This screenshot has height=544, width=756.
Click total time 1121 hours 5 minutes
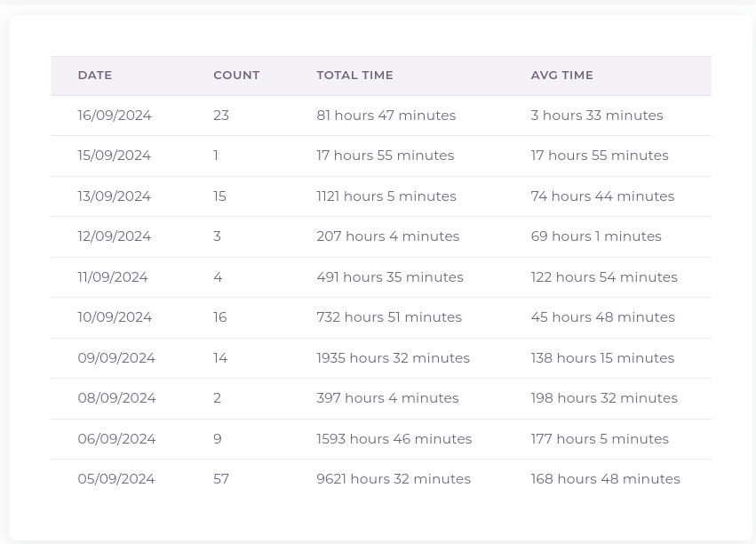386,196
